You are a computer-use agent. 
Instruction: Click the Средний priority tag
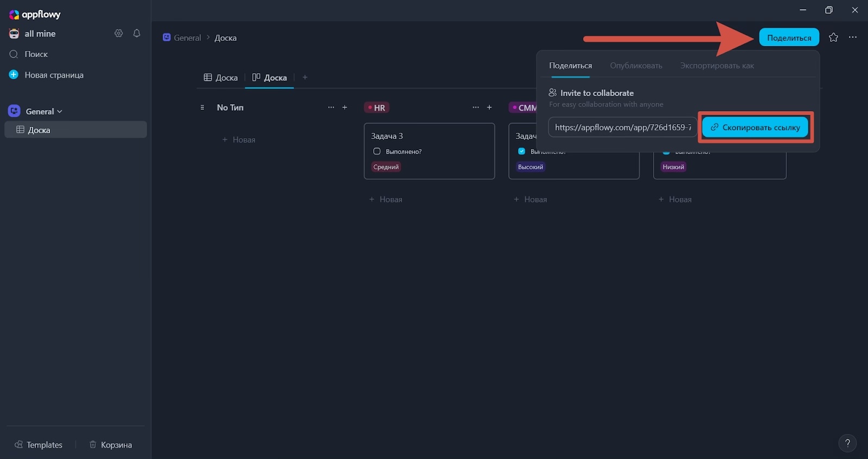(386, 167)
